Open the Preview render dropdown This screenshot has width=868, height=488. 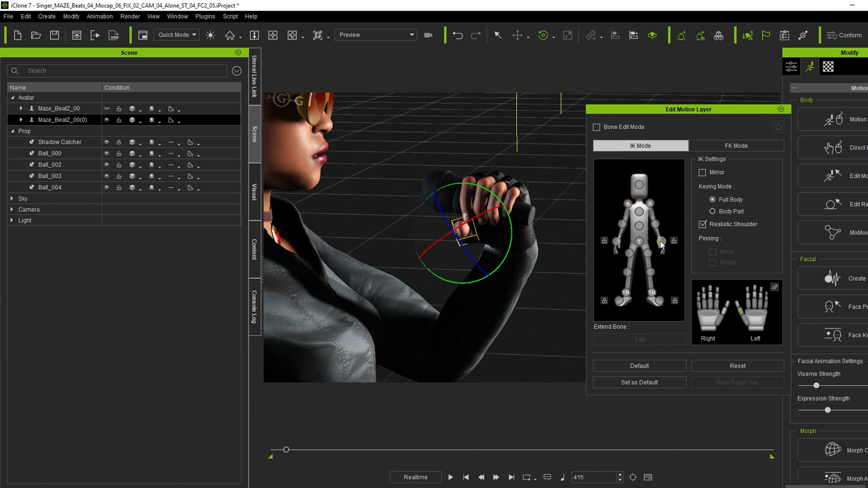(376, 35)
